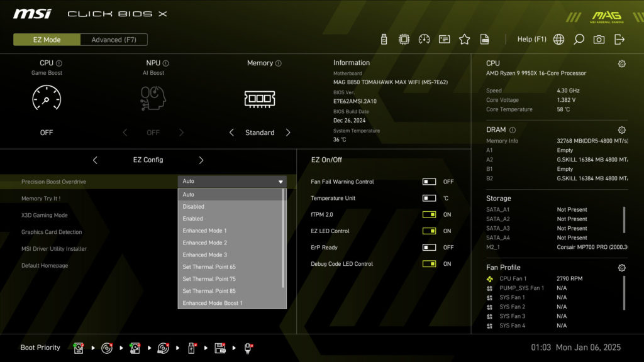Click the globe language icon
Screen dimensions: 644x362
558,39
